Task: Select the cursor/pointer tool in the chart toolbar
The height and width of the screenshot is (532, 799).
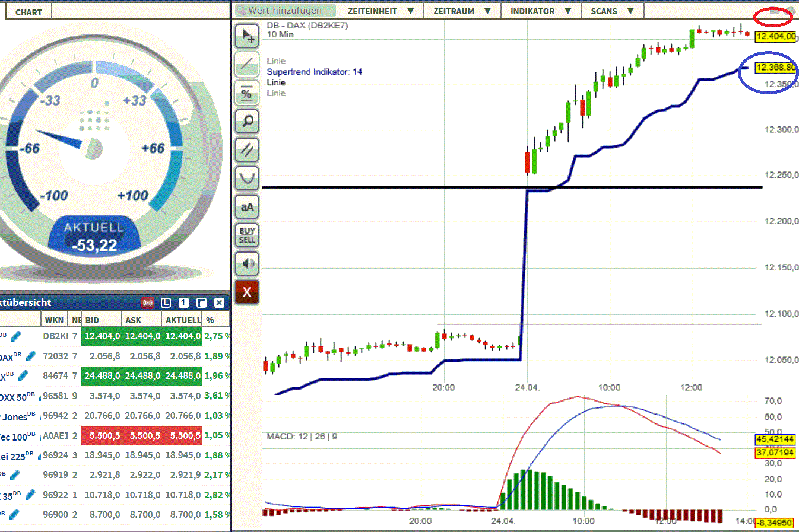Action: coord(246,36)
